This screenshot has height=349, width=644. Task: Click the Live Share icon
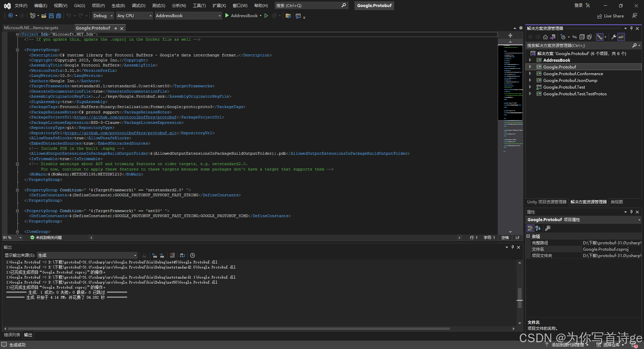point(599,16)
